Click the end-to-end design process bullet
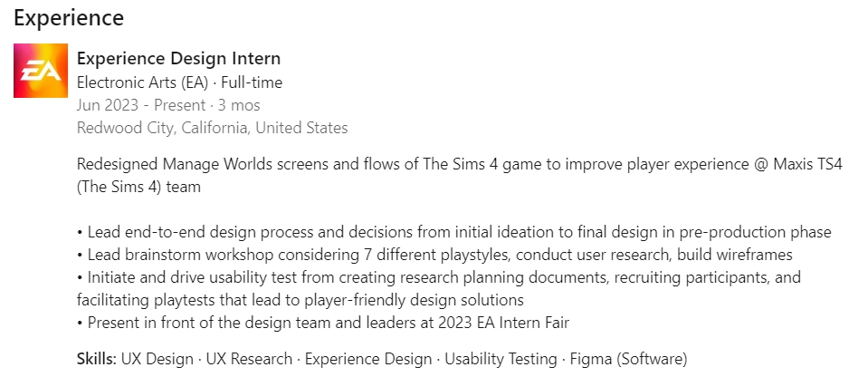The width and height of the screenshot is (868, 377). (454, 232)
